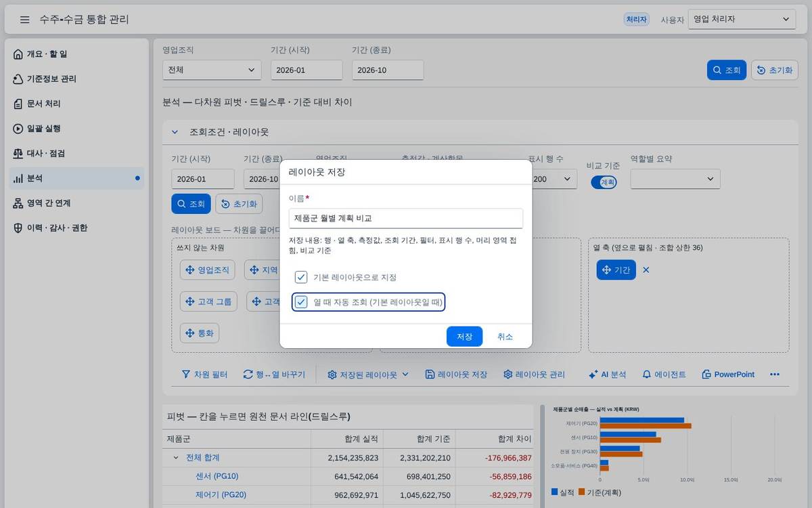Edit the 이름 layout name field
812x508 pixels.
pos(406,218)
